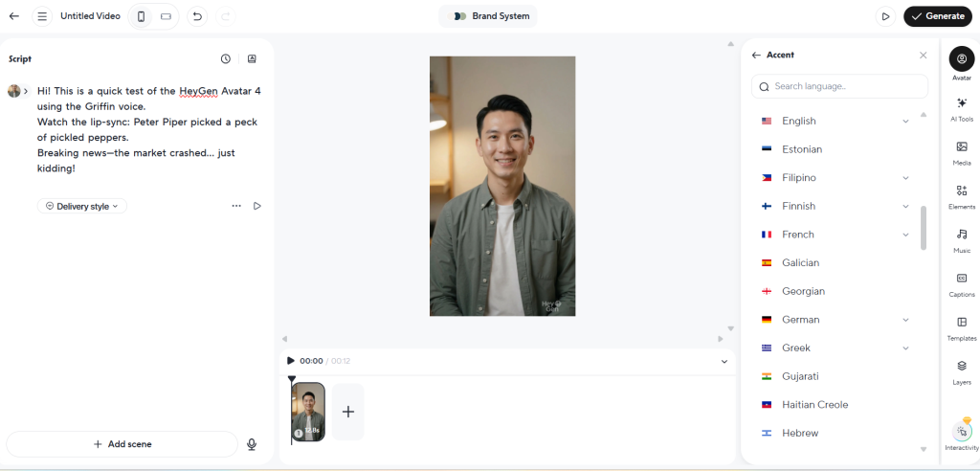Open the Elements panel
This screenshot has height=471, width=980.
[x=961, y=194]
